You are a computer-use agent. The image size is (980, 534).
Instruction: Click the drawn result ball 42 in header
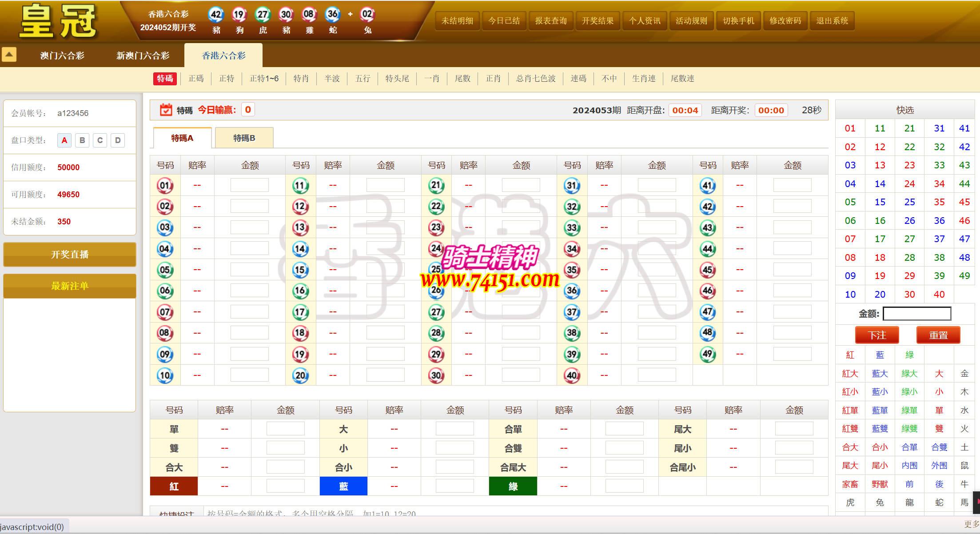tap(216, 14)
